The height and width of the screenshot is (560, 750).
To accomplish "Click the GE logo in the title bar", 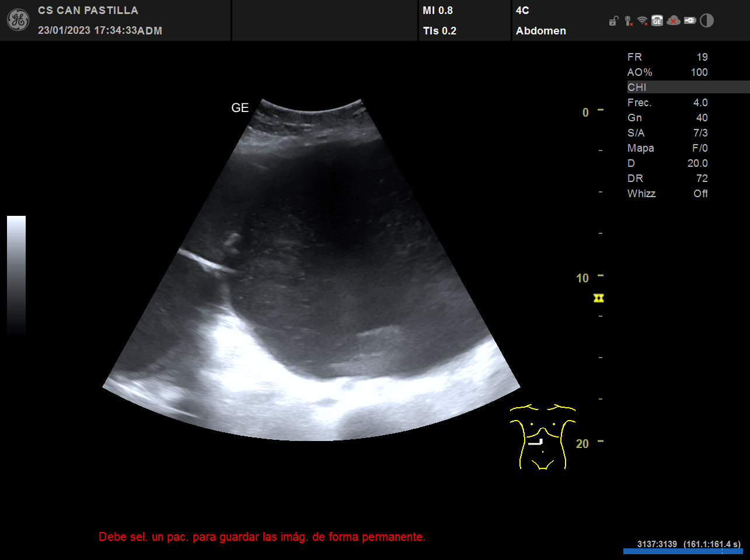I will [x=18, y=20].
